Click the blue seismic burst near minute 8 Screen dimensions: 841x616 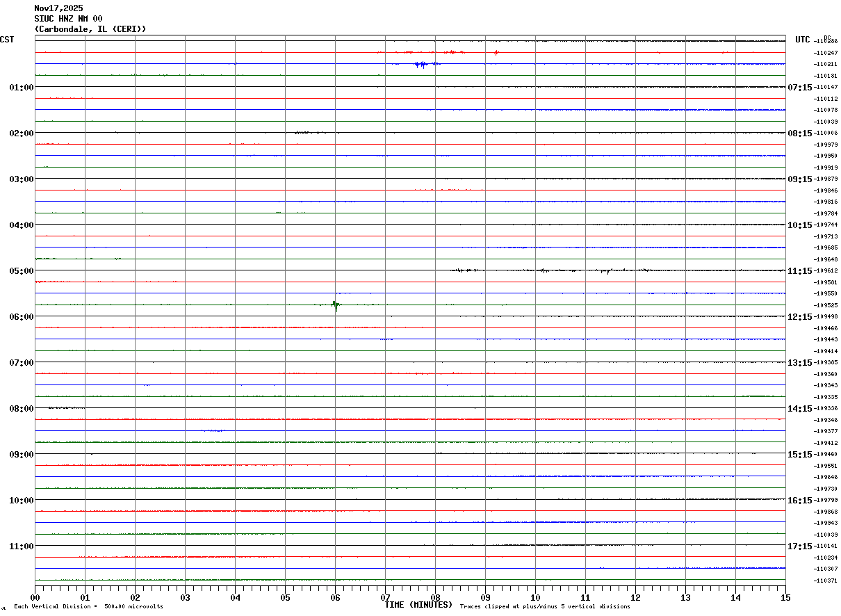point(426,64)
